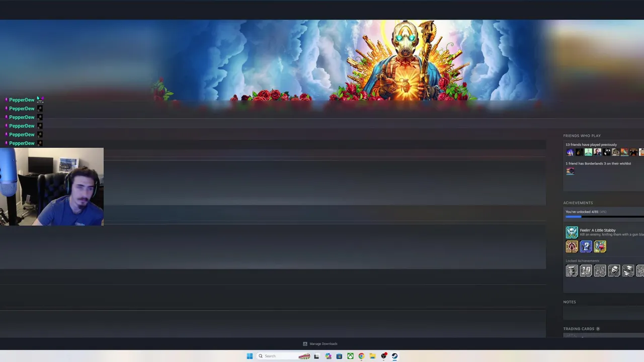This screenshot has height=362, width=644.
Task: Launch the Xbox app from taskbar
Action: pos(350,356)
